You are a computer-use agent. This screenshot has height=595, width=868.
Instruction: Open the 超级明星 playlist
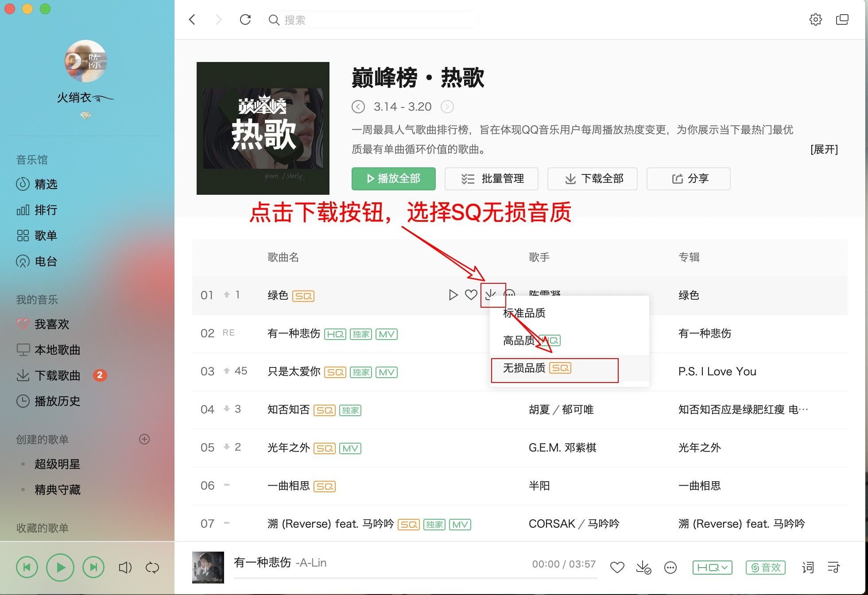coord(58,464)
